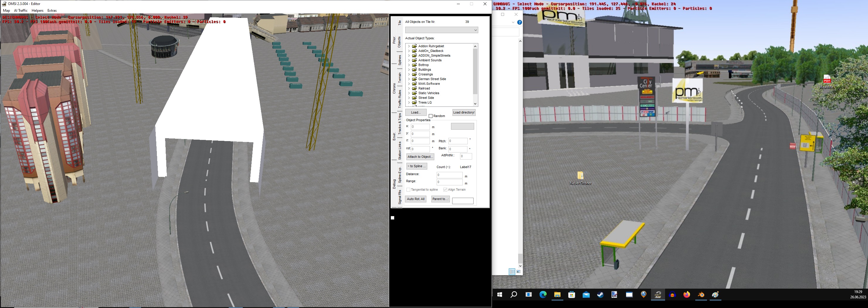Check the Tangential to spline option
This screenshot has width=868, height=308.
click(408, 190)
